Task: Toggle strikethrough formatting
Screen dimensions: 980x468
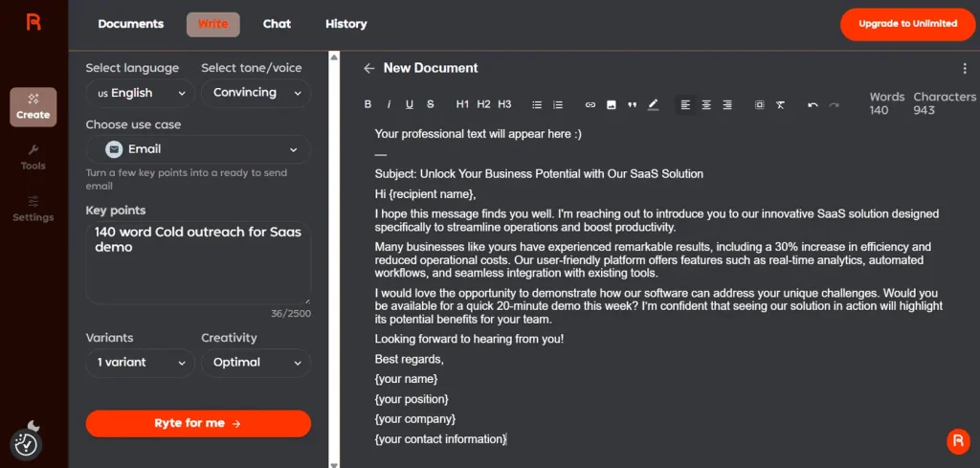Action: click(431, 104)
